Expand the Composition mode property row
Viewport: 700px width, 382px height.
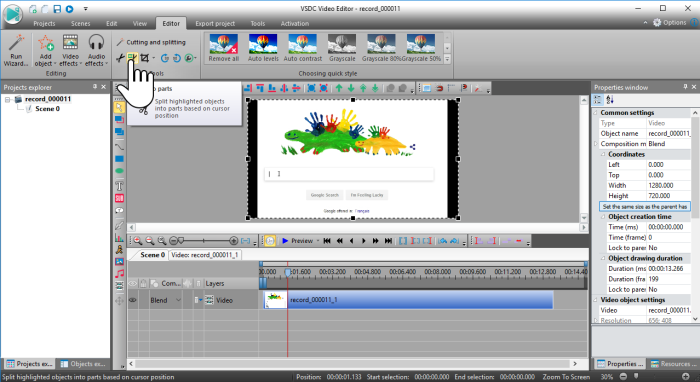596,144
